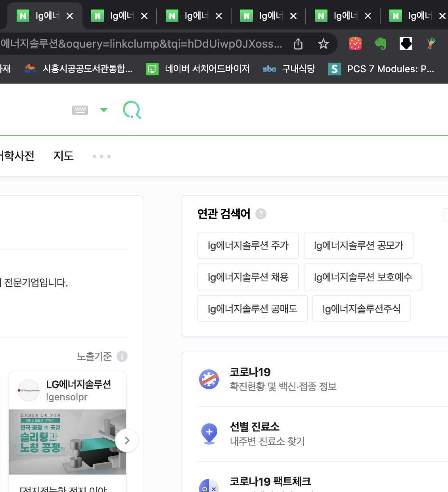
Task: Open the 네이버 서치어드바이저 bookmark
Action: [198, 69]
